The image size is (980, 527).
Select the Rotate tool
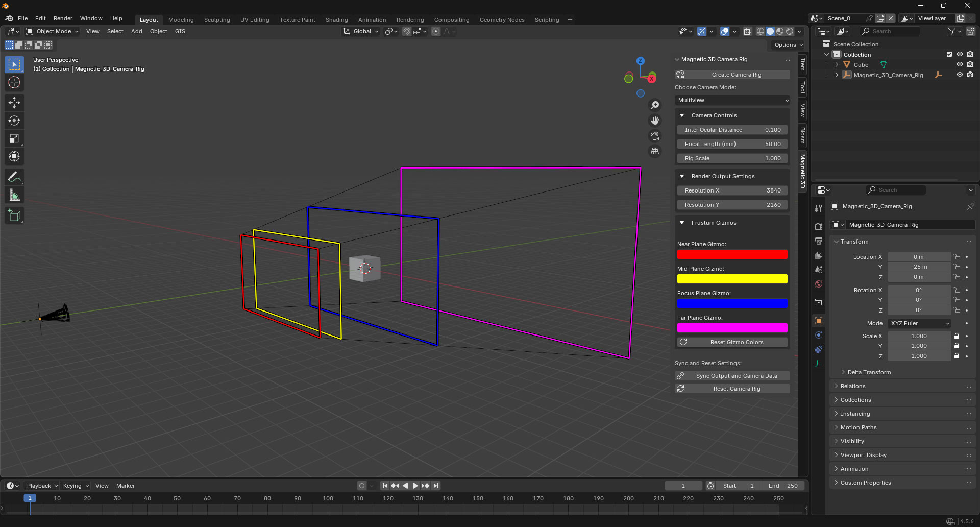(14, 121)
